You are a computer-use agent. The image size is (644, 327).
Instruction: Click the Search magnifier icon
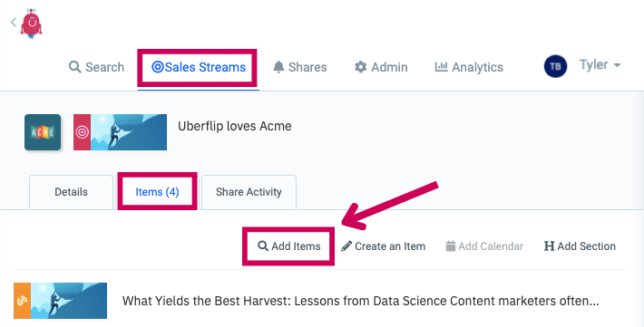point(74,67)
